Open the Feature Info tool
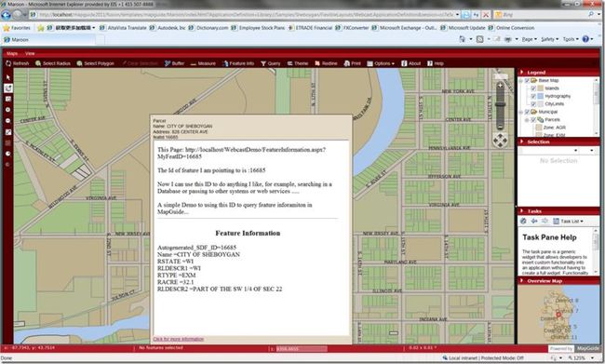Viewport: 605px width, 364px height. (238, 63)
